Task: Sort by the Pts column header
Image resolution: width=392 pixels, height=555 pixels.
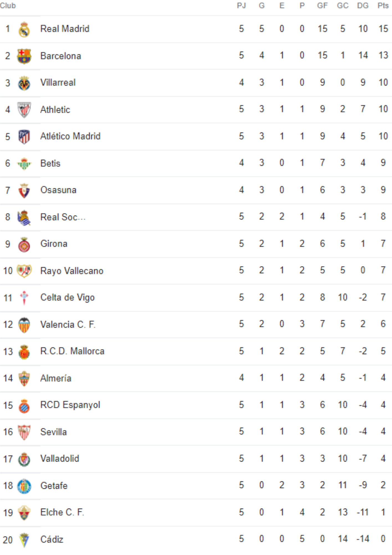Action: (x=383, y=6)
